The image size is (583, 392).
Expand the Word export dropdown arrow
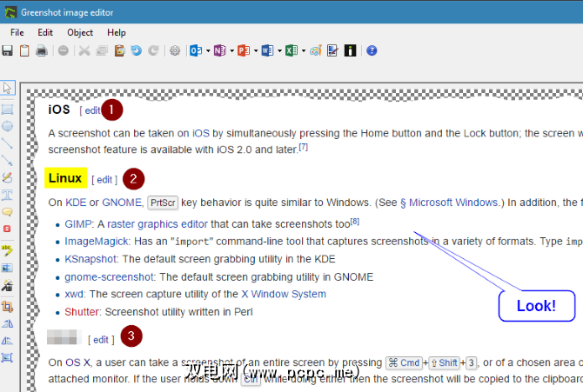pyautogui.click(x=279, y=51)
